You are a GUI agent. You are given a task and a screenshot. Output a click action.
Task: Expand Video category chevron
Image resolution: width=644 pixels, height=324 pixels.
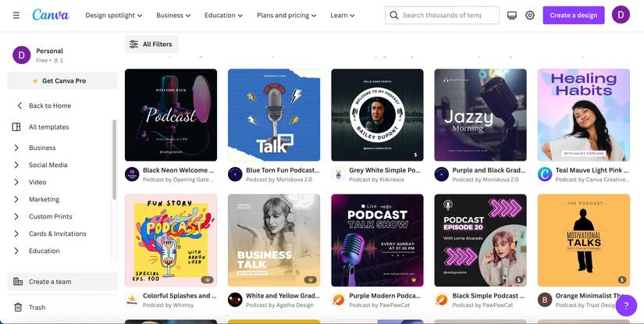pos(16,182)
